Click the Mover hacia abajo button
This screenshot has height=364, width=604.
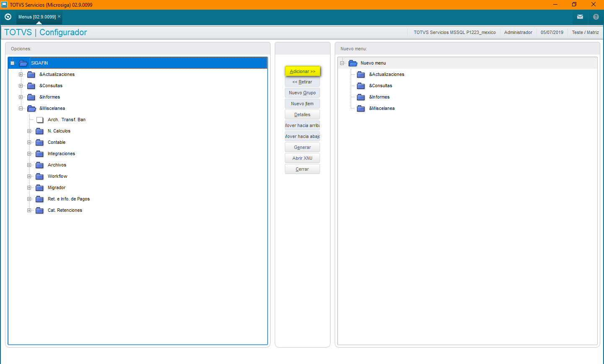pos(302,136)
